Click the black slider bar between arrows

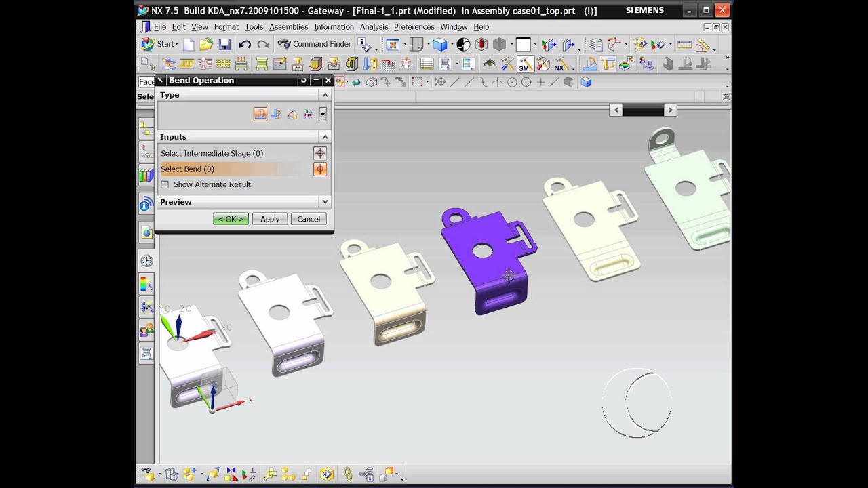[643, 110]
